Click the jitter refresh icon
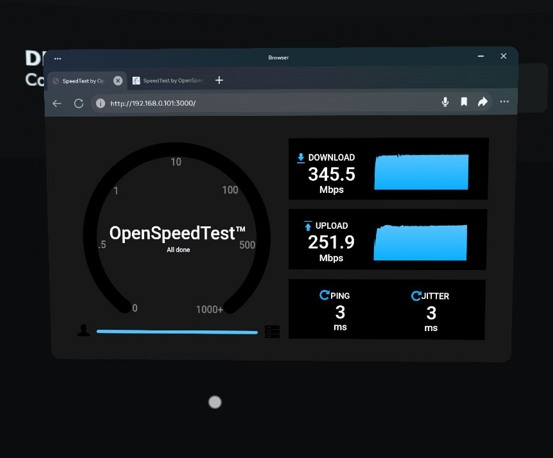Viewport: 553px width, 458px height. click(x=416, y=295)
